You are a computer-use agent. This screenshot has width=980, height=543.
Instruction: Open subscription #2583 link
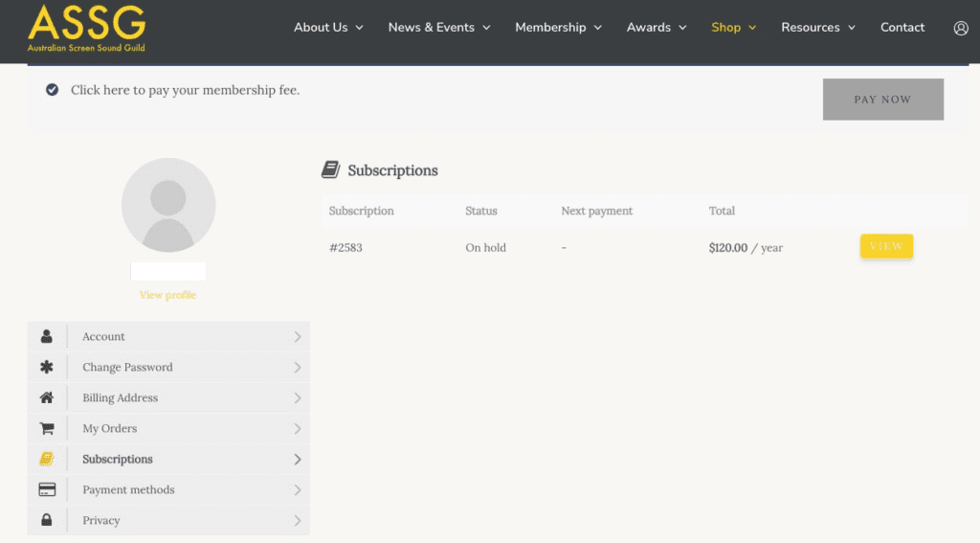345,248
